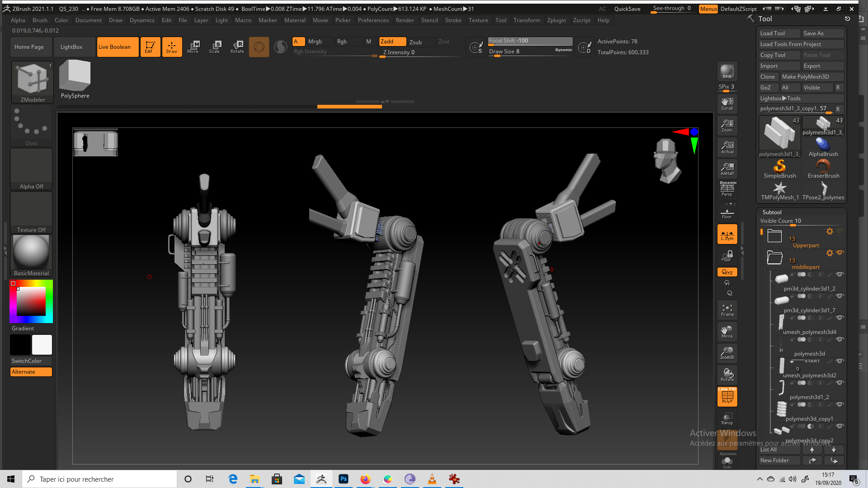The height and width of the screenshot is (488, 868).
Task: Enable L.Sym symmetry in the right shelf
Action: (727, 234)
